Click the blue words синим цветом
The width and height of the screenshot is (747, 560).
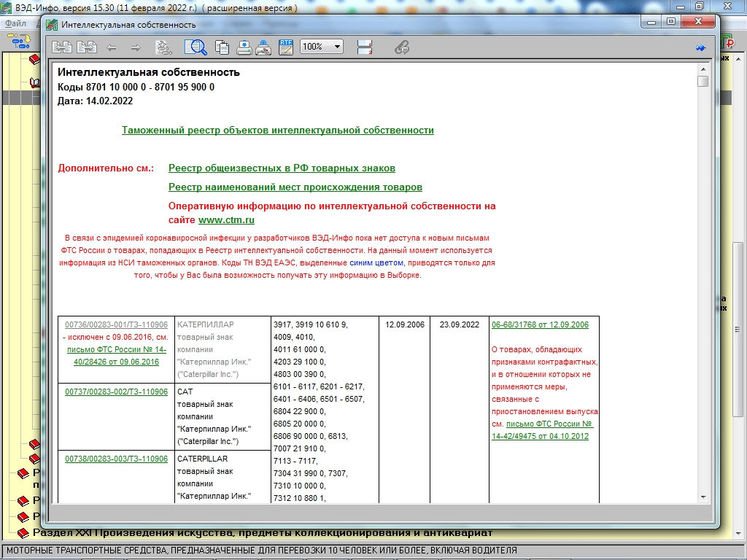[376, 262]
